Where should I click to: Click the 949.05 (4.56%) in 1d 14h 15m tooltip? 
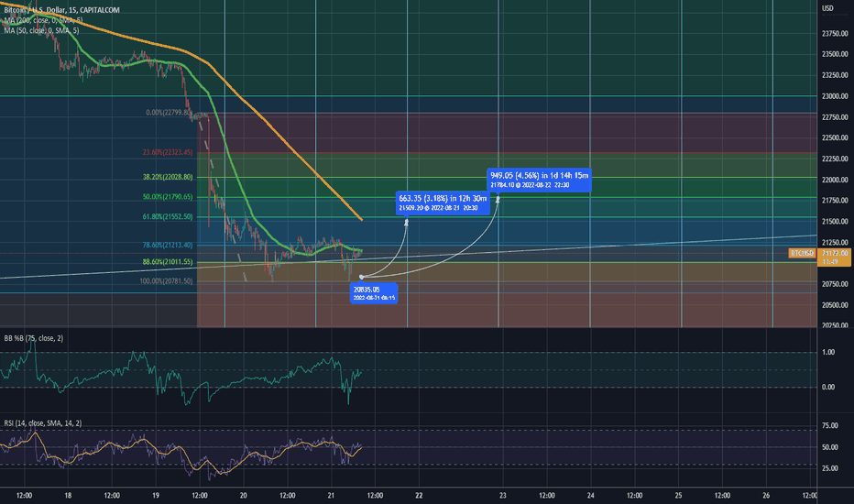tap(539, 180)
